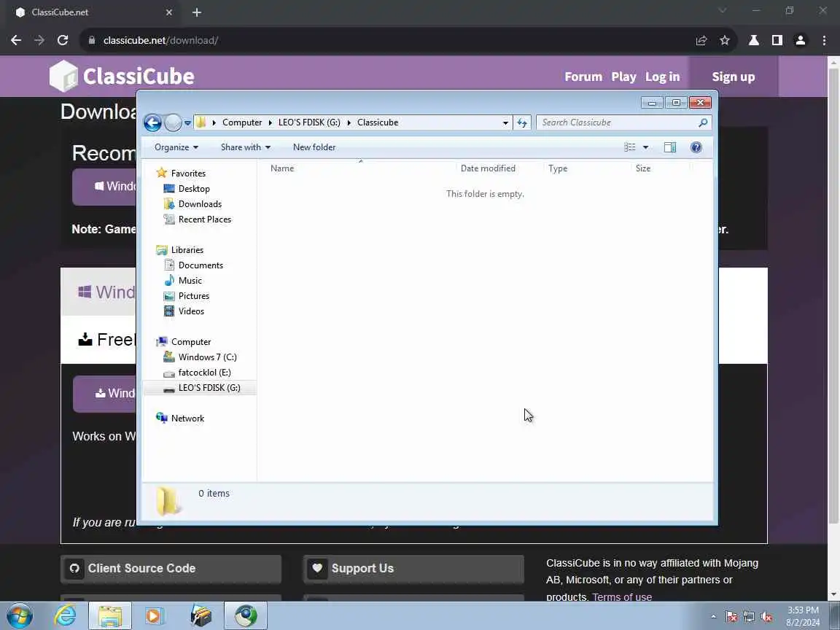Image resolution: width=840 pixels, height=630 pixels.
Task: Click the Explorer forward navigation arrow
Action: (173, 122)
